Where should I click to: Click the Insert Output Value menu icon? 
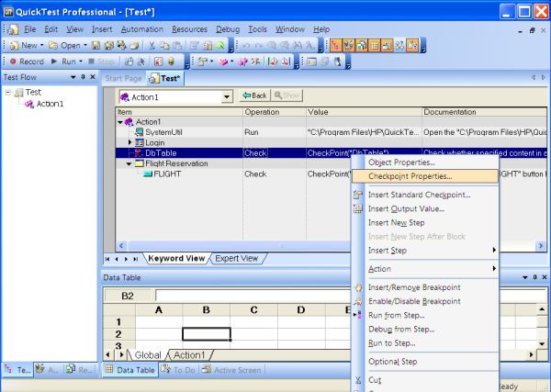[358, 208]
